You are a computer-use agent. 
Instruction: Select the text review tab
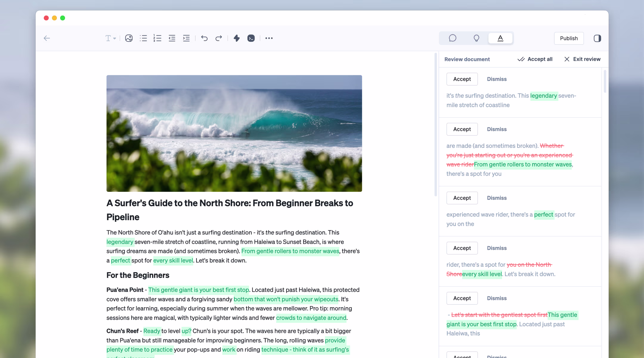500,38
